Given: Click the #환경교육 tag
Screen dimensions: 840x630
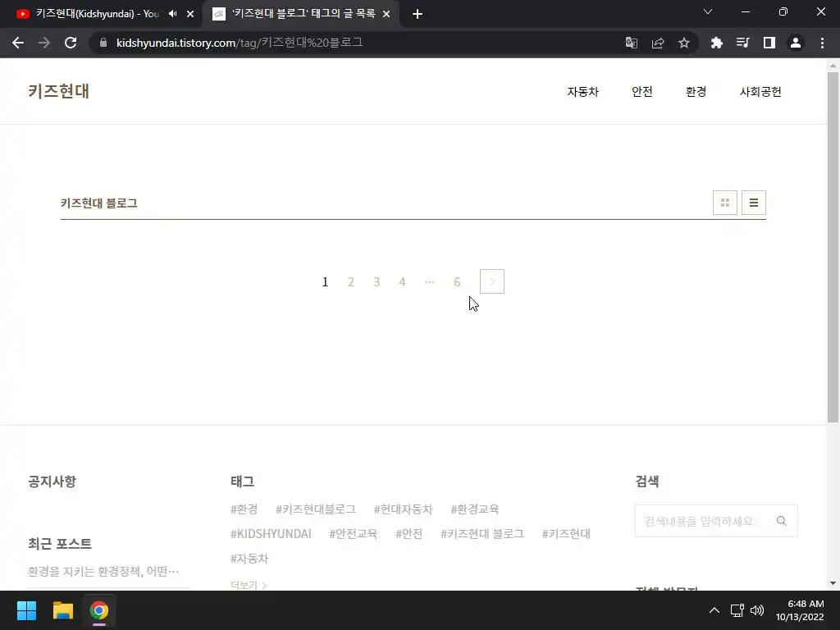Looking at the screenshot, I should [475, 509].
